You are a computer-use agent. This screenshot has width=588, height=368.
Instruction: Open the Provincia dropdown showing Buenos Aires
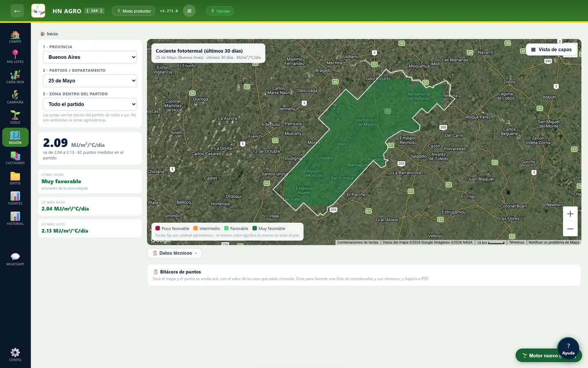(90, 57)
